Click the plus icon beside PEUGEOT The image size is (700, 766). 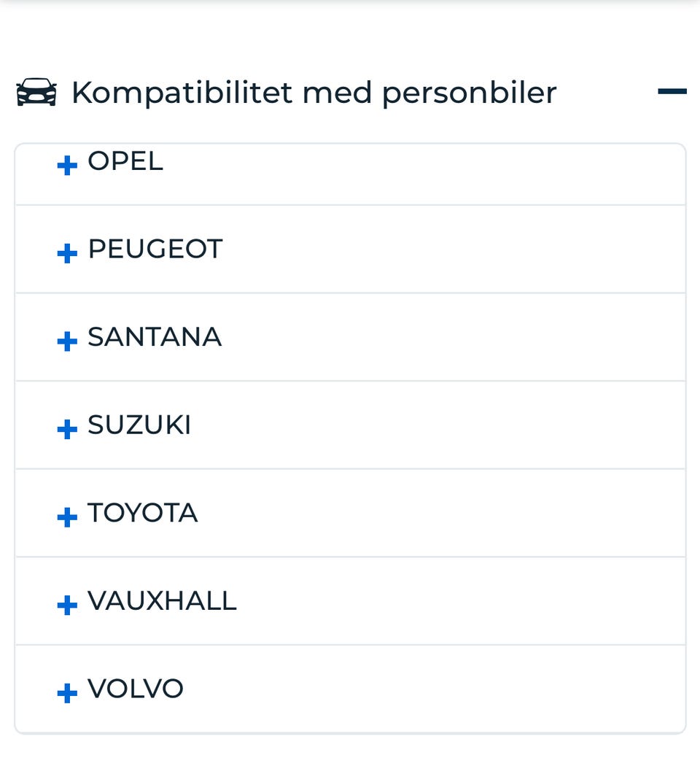67,253
